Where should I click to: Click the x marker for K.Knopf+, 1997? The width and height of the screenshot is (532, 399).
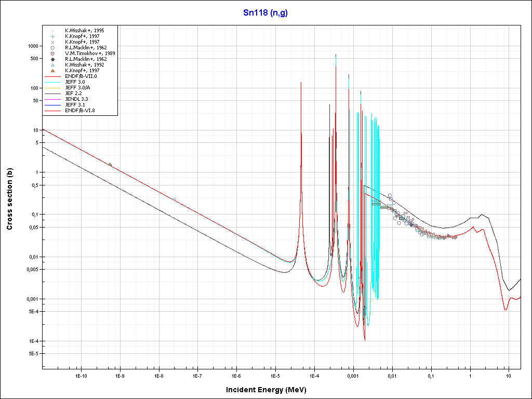click(53, 42)
